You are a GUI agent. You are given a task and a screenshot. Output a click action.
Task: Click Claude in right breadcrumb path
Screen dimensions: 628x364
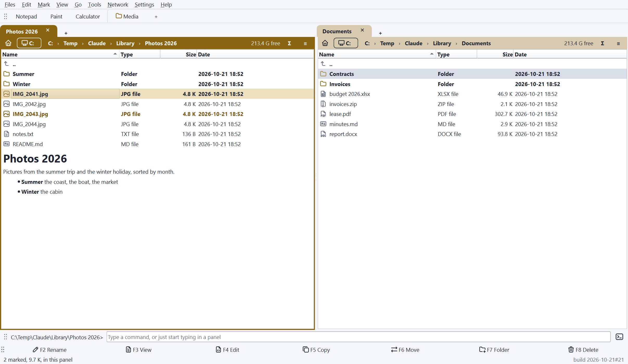(413, 43)
